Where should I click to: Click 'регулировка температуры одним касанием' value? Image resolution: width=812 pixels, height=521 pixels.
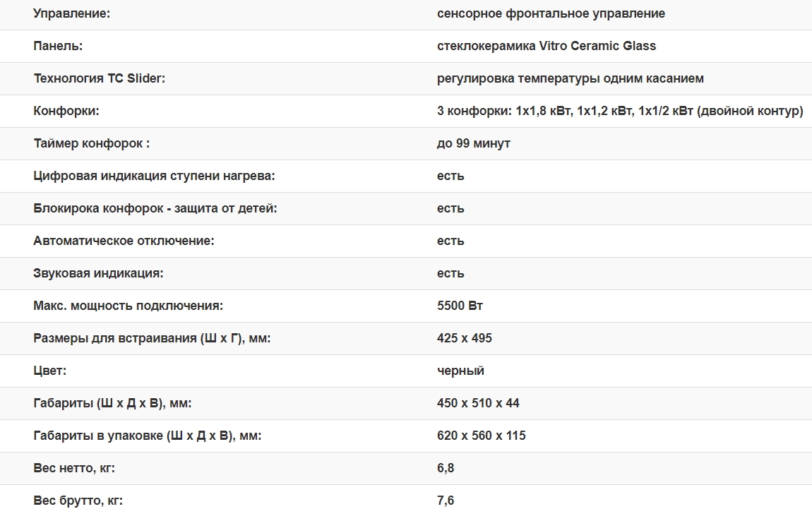click(570, 78)
